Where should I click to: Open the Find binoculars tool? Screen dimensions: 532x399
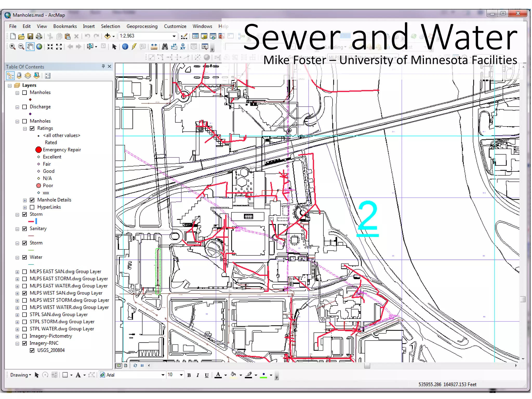165,46
